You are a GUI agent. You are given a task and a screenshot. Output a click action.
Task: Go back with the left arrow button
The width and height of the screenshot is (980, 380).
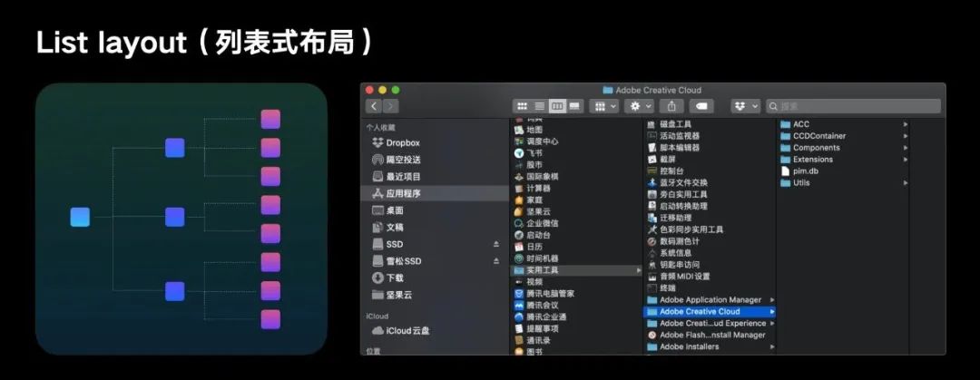click(373, 106)
